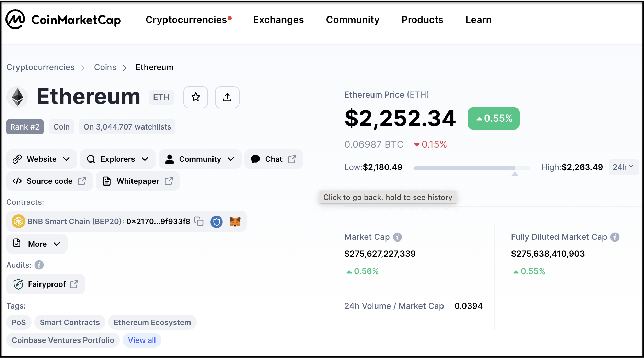Expand the More contracts dropdown
Viewport: 644px width, 358px height.
(37, 244)
